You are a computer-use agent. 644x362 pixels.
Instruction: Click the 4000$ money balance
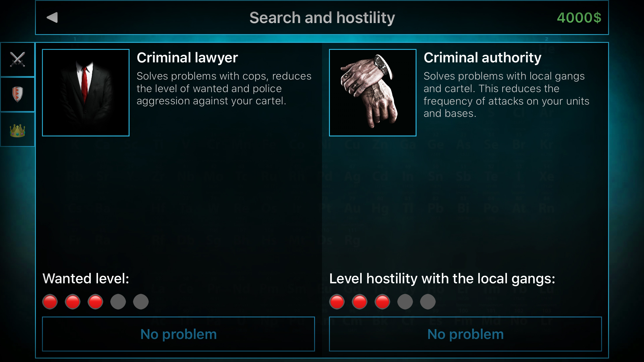pyautogui.click(x=579, y=17)
